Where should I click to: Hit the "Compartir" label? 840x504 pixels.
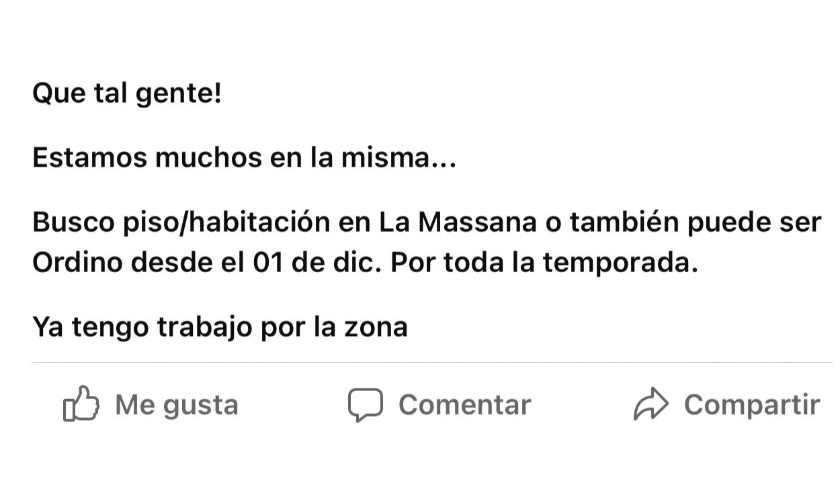click(x=751, y=405)
